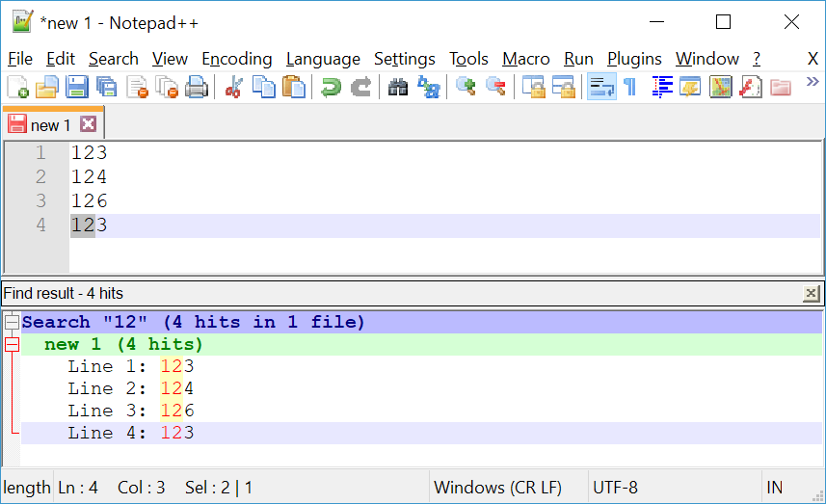Open the Function List toolbar icon
The image size is (826, 504).
pos(750,87)
